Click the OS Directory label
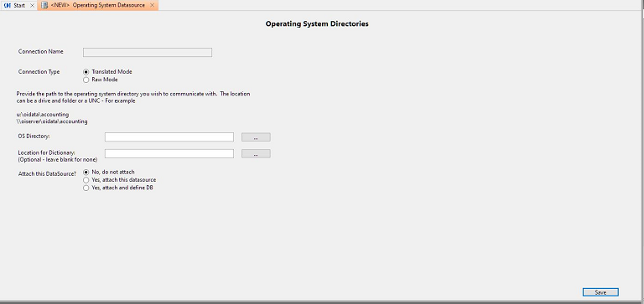Screen dimensions: 644x304 pyautogui.click(x=34, y=137)
